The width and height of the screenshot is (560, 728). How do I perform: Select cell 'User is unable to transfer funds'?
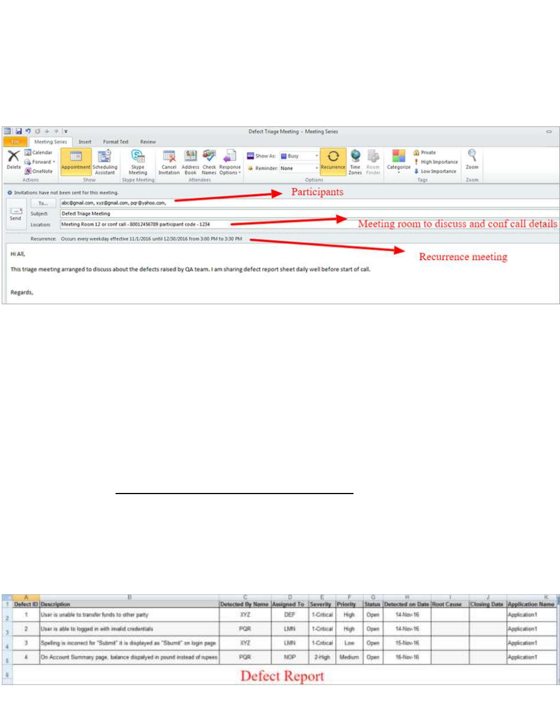(129, 615)
